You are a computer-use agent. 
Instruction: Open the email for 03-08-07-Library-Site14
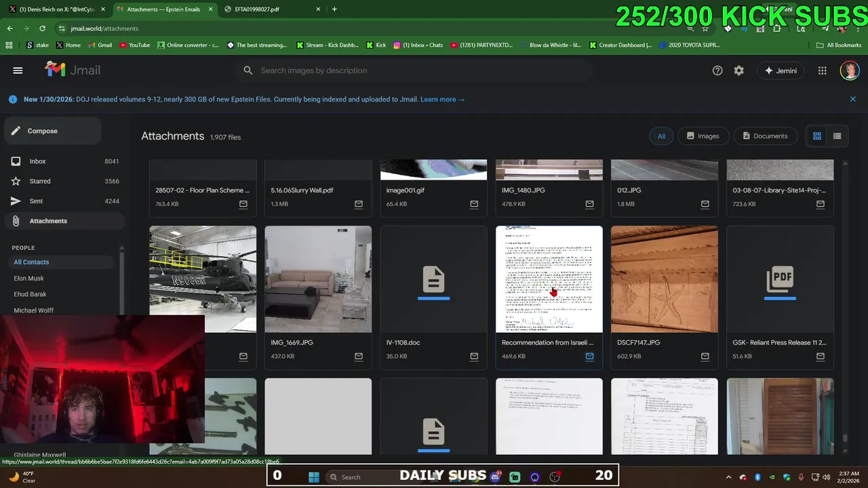click(821, 204)
